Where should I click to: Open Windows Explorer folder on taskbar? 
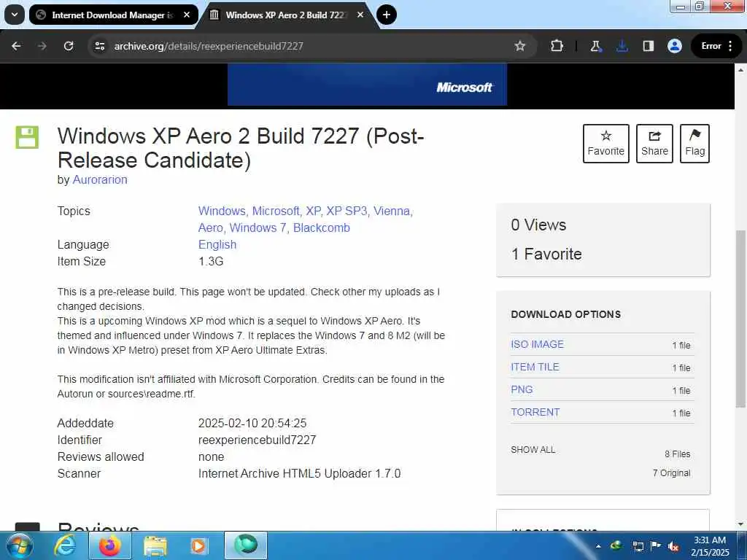click(155, 545)
